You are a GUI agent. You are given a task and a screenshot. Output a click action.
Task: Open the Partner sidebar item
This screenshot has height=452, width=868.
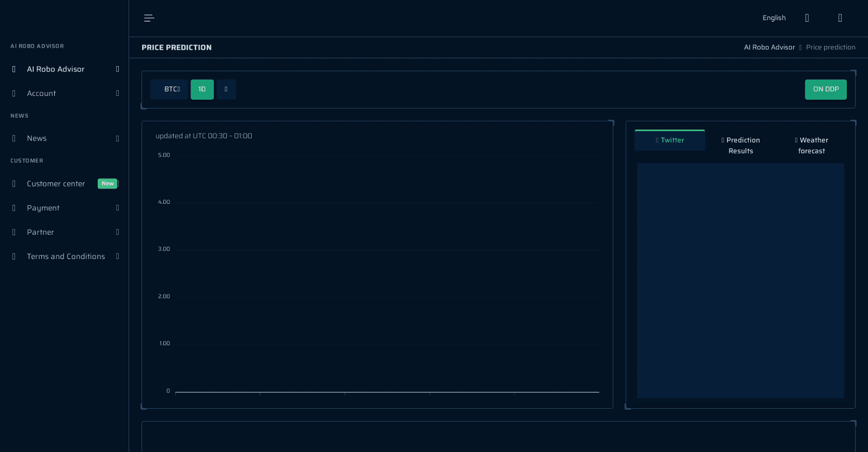[65, 232]
